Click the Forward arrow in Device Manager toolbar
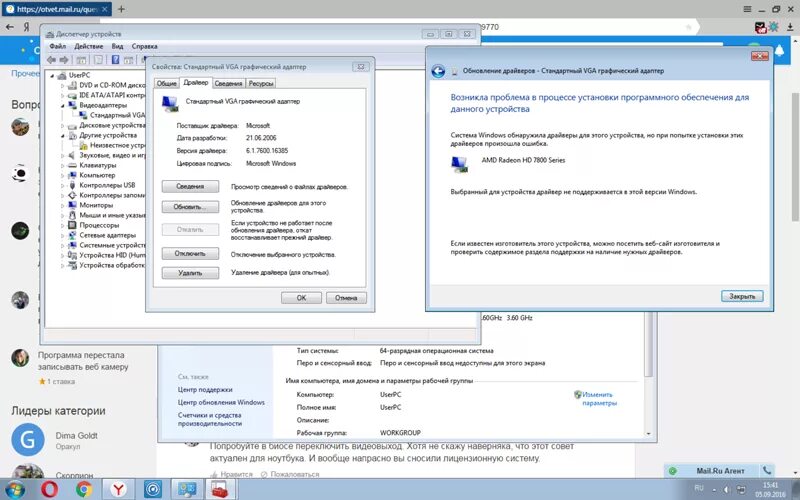This screenshot has height=500, width=800. coord(63,60)
